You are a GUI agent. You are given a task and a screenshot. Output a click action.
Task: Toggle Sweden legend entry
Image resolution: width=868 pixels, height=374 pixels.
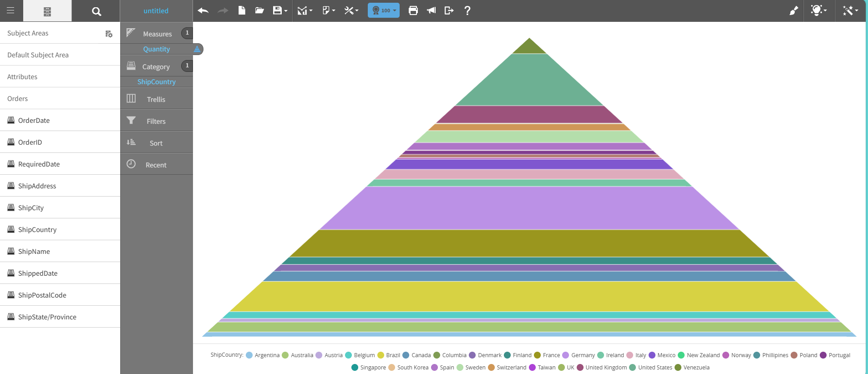[x=471, y=368]
